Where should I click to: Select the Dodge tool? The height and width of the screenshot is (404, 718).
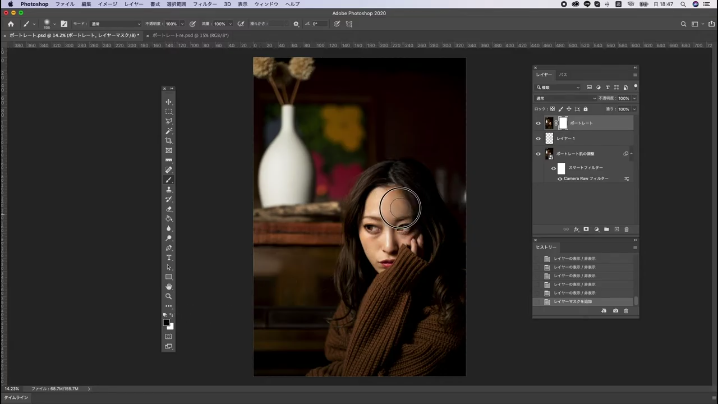coord(169,238)
